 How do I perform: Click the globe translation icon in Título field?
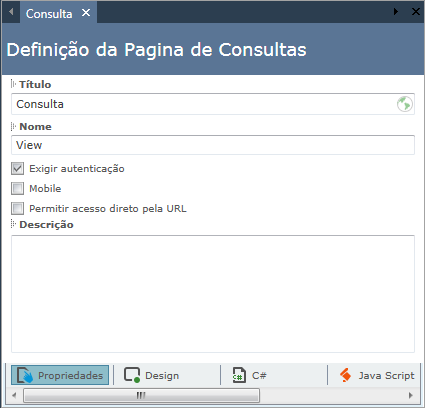pyautogui.click(x=405, y=104)
